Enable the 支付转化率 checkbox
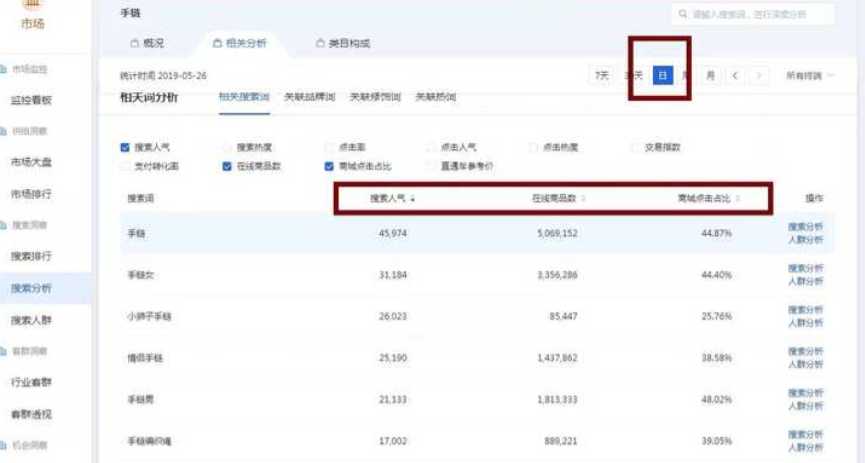Screen dimensions: 865x463 (x=125, y=166)
